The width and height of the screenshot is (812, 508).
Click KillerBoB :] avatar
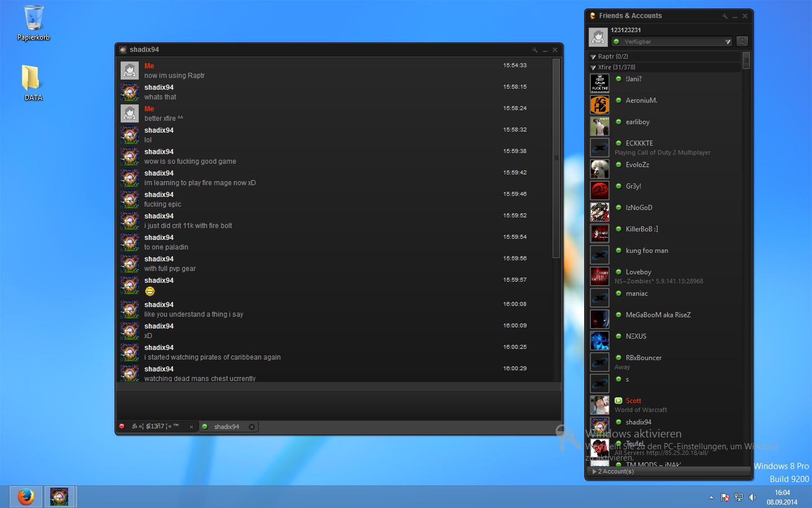coord(599,233)
